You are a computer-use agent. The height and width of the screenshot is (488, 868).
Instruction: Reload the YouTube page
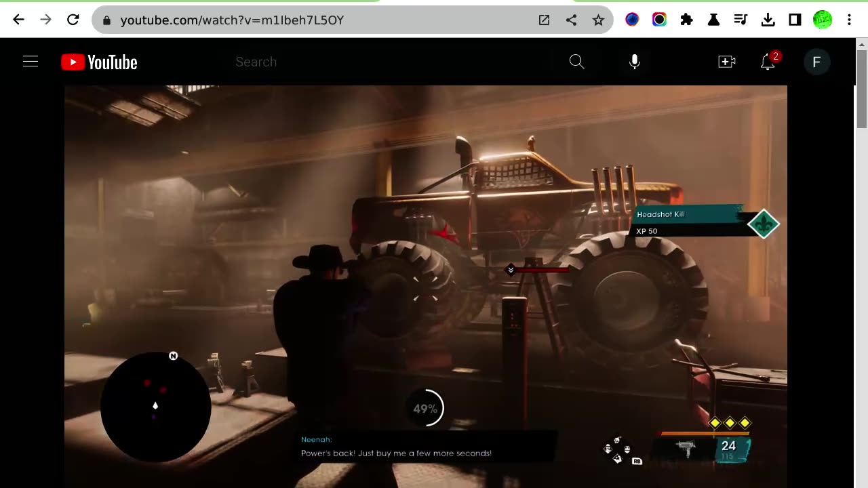click(x=73, y=20)
